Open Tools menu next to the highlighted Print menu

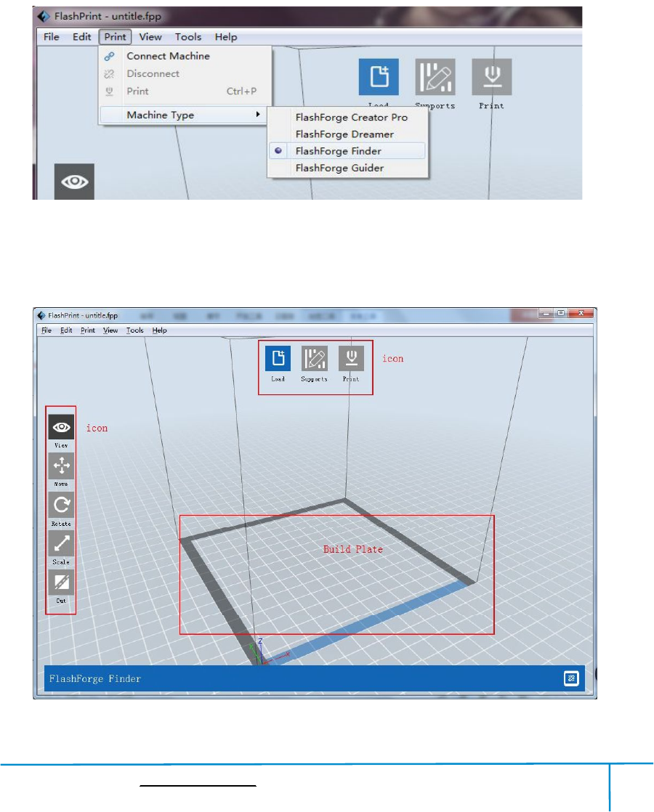point(188,37)
